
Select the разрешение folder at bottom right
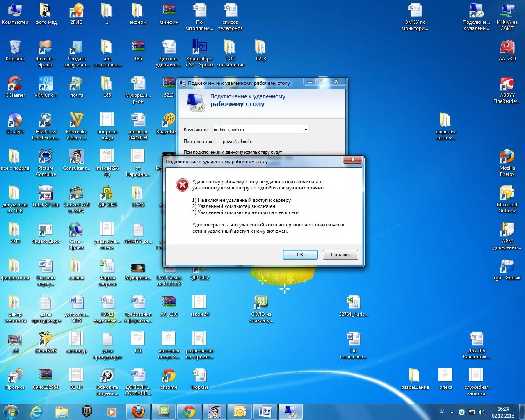click(415, 379)
